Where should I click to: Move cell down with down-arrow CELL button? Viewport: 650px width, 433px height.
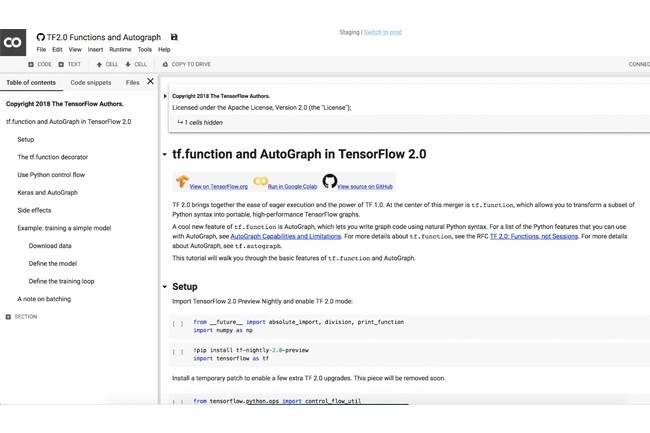coord(136,64)
